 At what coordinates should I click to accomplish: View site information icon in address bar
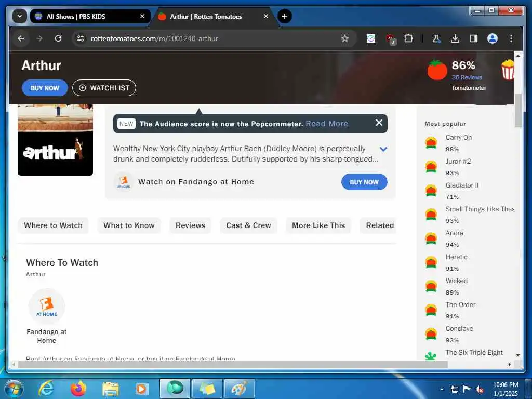81,38
